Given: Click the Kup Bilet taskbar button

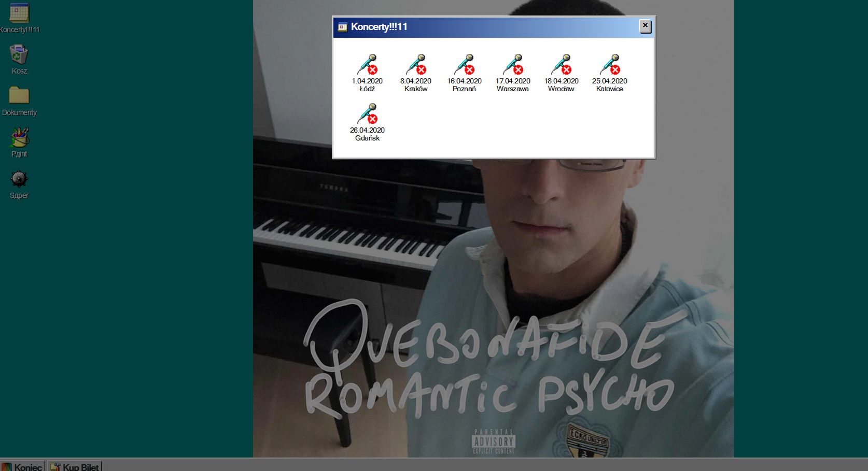Looking at the screenshot, I should [x=75, y=466].
